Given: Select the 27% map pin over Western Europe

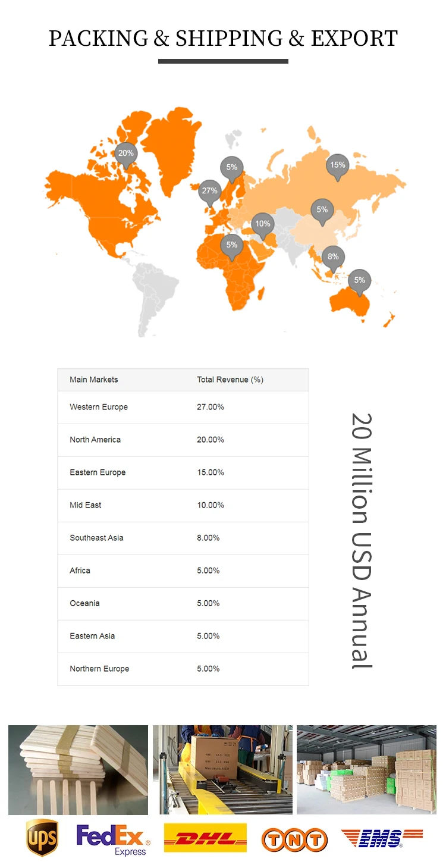Looking at the screenshot, I should coord(209,193).
